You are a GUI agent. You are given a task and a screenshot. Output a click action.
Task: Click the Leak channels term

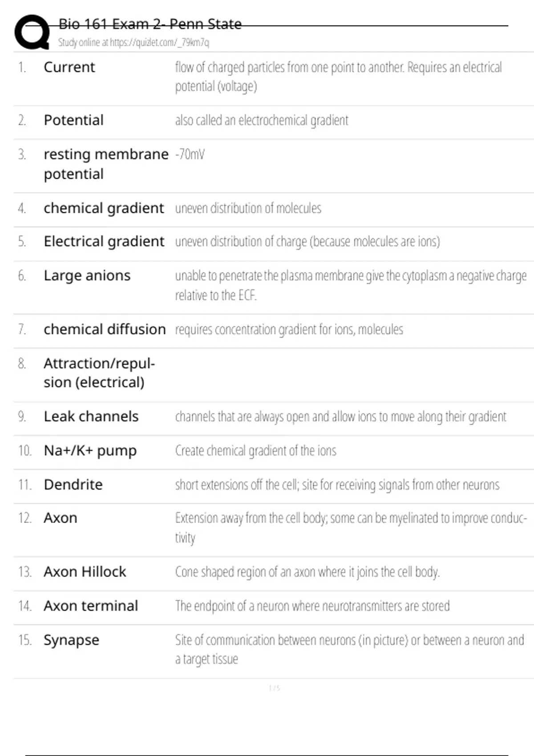point(91,417)
